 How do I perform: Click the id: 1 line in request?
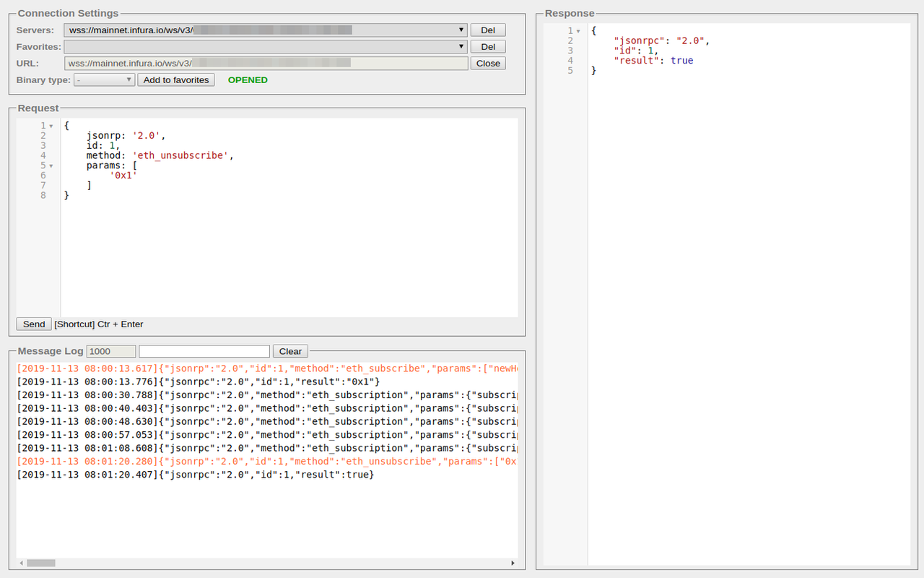coord(104,145)
